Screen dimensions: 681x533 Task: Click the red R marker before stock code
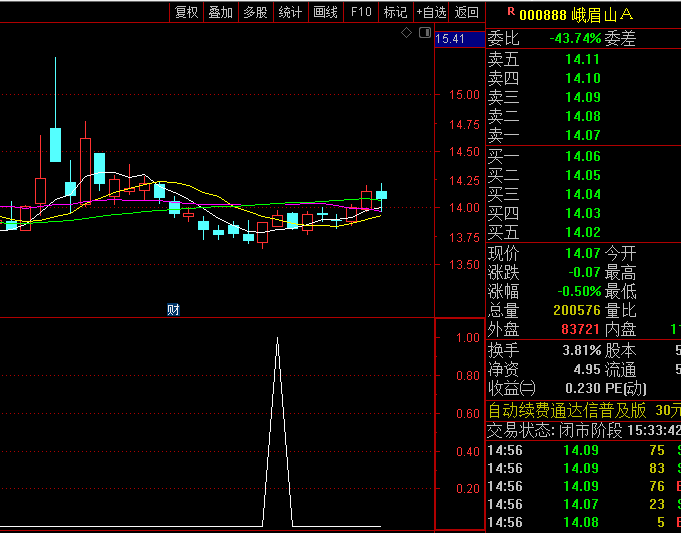coord(511,12)
